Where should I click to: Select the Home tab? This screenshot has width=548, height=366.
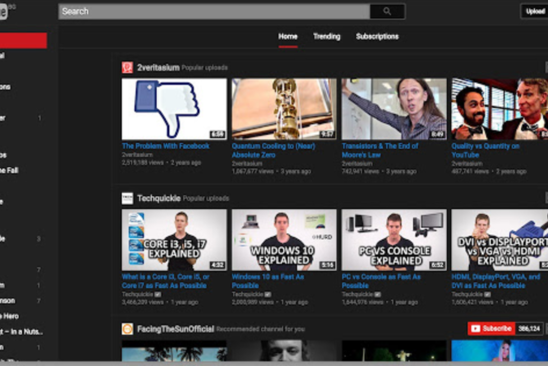point(288,36)
